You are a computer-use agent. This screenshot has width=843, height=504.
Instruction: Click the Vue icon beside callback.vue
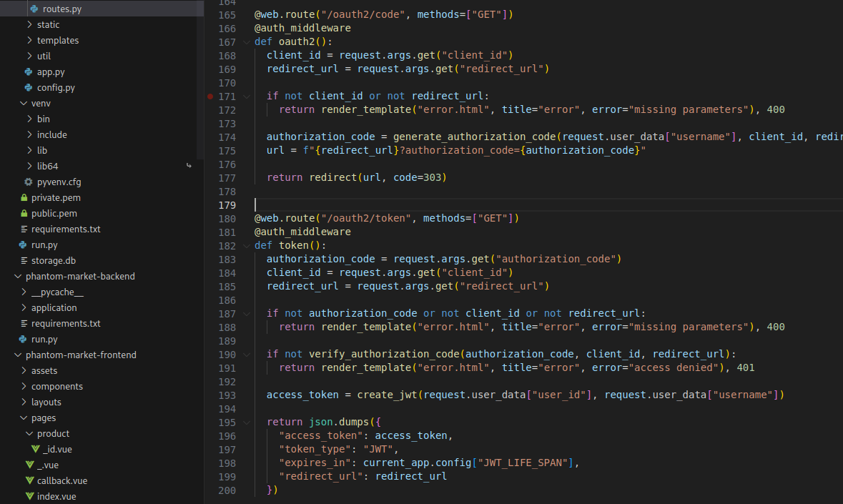30,481
